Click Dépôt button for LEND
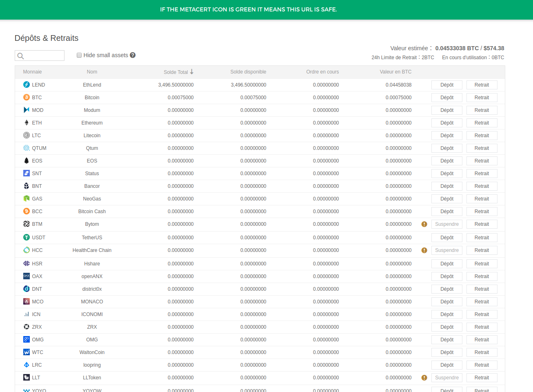Screen dimensions: 533x392 click(x=447, y=85)
